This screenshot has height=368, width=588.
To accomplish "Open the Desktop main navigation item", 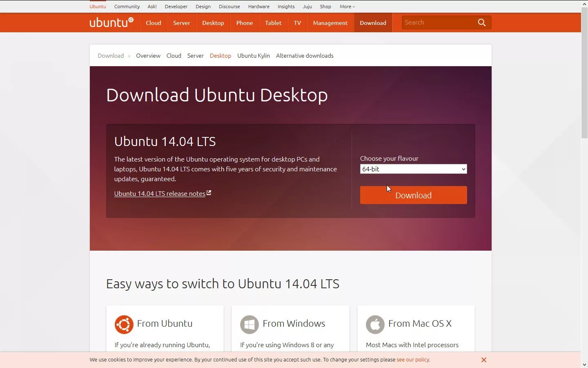I will (x=213, y=23).
